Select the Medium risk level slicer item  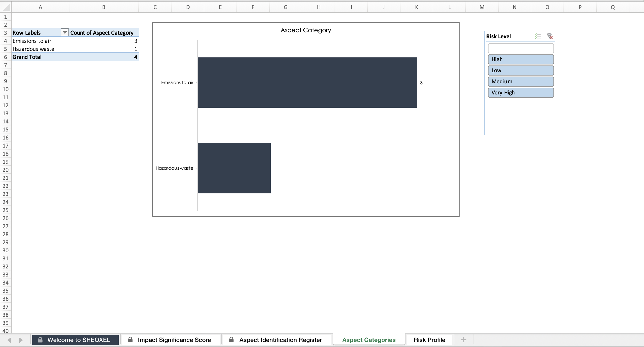[x=521, y=82]
